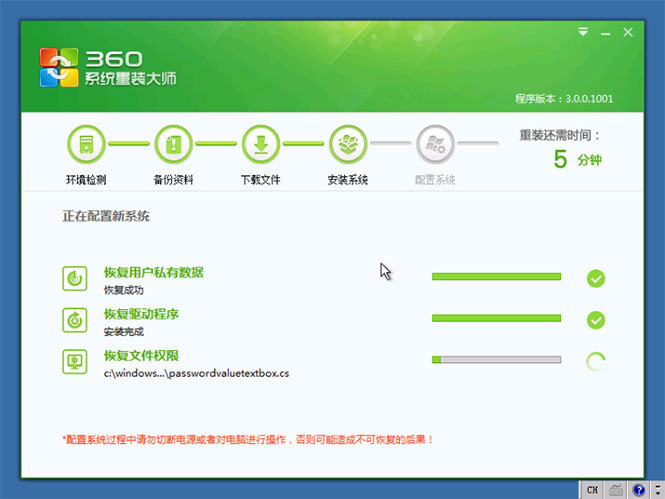Click the greyed 配置系统 step icon

[x=434, y=144]
